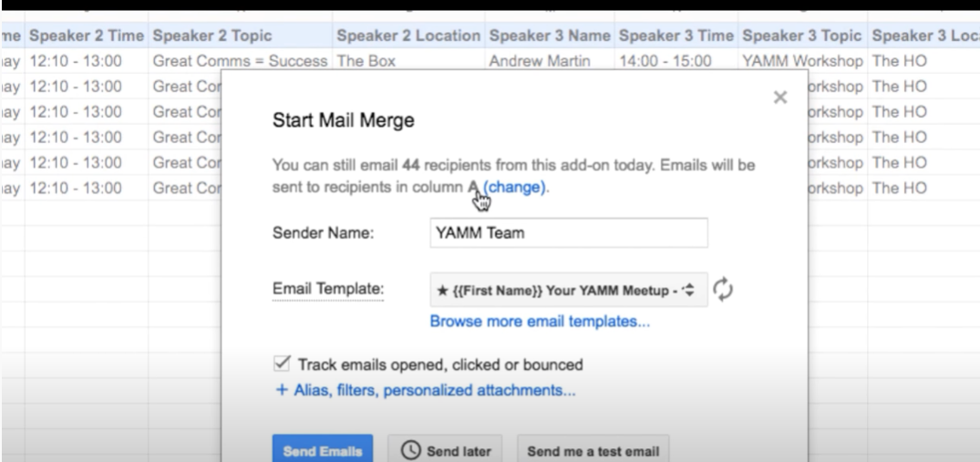
Task: Close the Start Mail Merge dialog
Action: point(780,98)
